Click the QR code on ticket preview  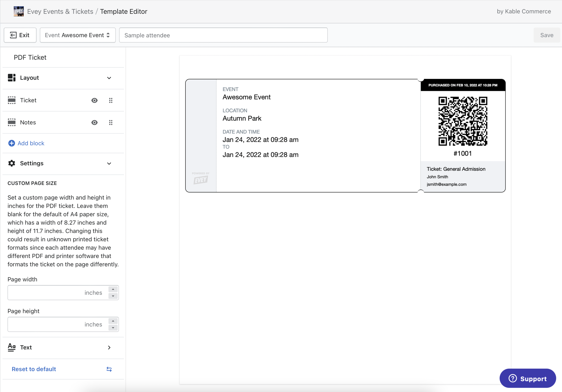pyautogui.click(x=462, y=121)
